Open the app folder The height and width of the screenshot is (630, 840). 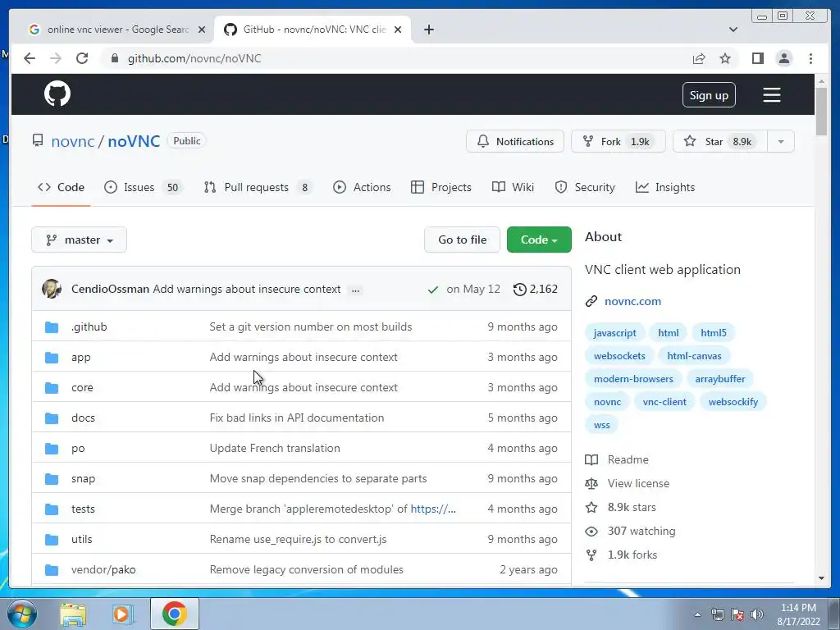tap(81, 358)
